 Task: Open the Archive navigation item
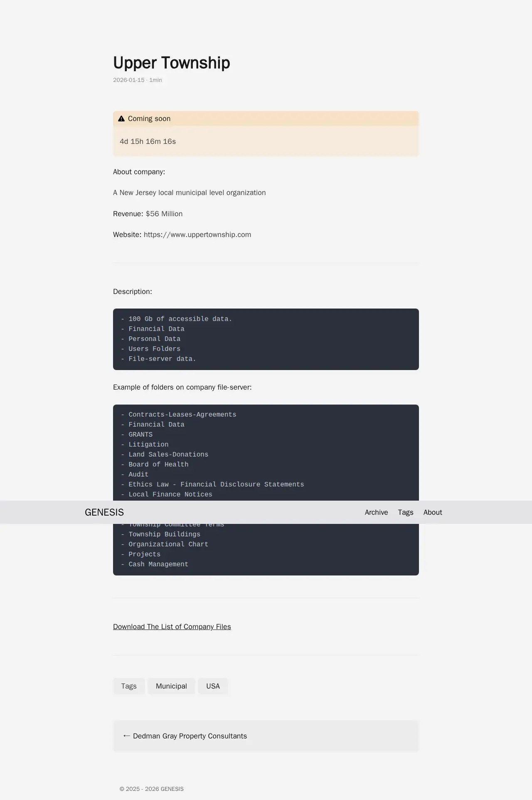[x=376, y=512]
